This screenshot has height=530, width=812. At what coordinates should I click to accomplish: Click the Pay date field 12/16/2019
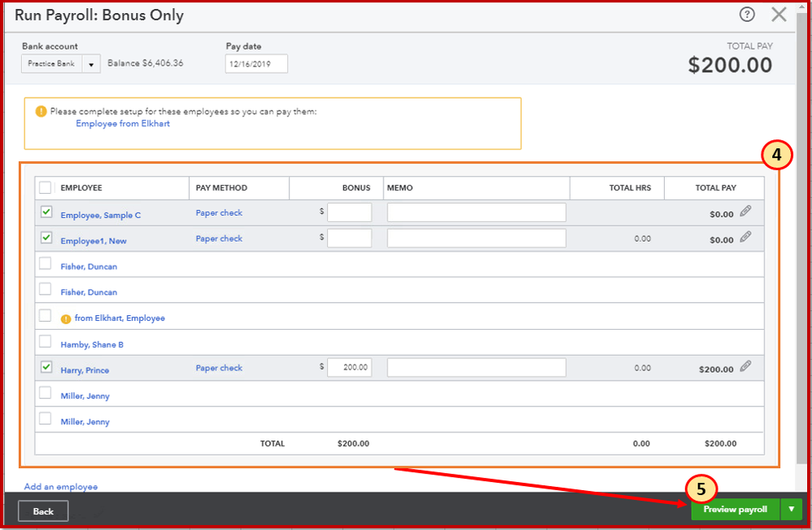[256, 64]
